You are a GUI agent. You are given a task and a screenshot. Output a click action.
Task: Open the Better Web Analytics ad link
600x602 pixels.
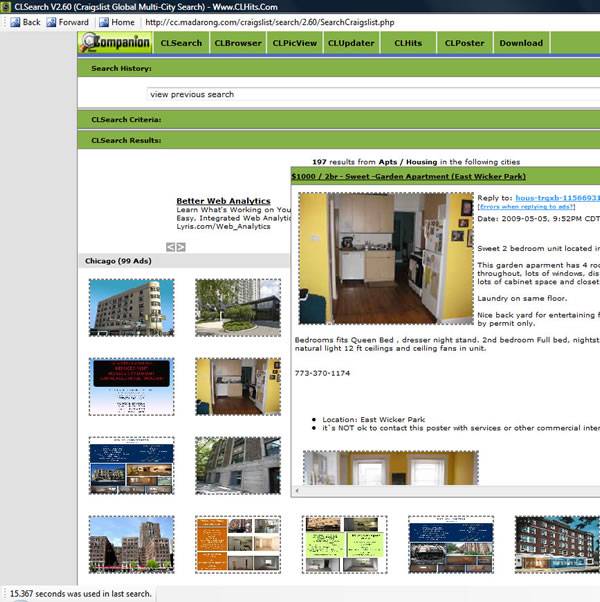point(223,201)
